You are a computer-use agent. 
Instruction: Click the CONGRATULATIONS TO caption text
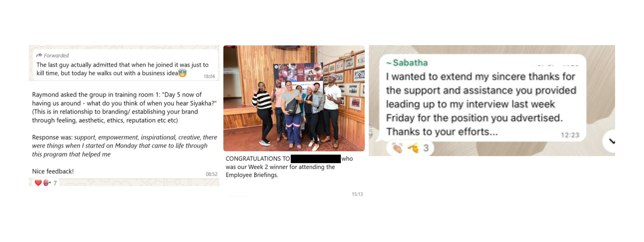coord(258,159)
